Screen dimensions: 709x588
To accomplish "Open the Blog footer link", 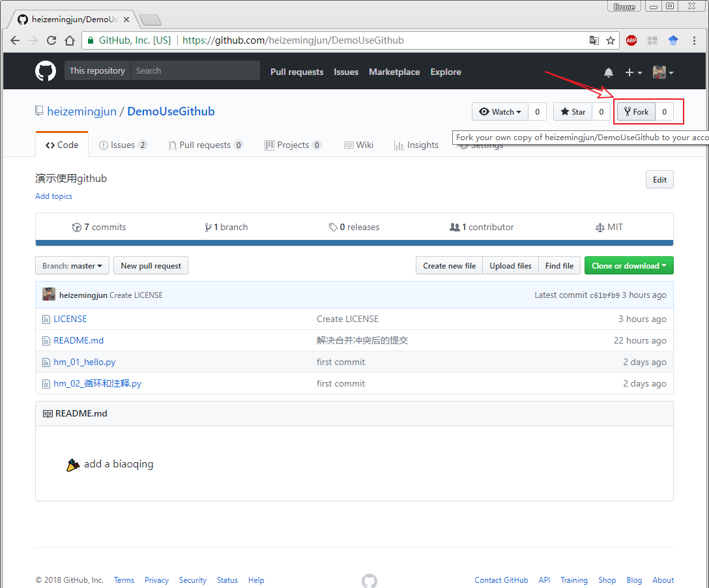I will click(x=635, y=580).
